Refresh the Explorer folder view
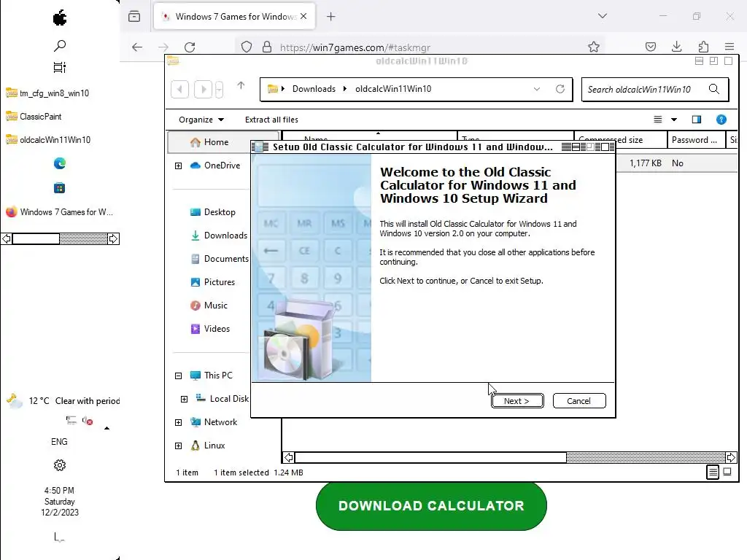 tap(560, 89)
